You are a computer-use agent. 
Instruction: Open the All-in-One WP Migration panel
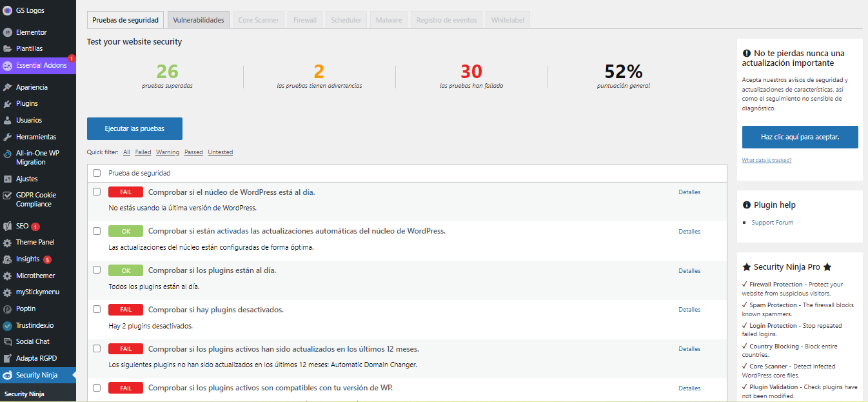click(x=38, y=157)
